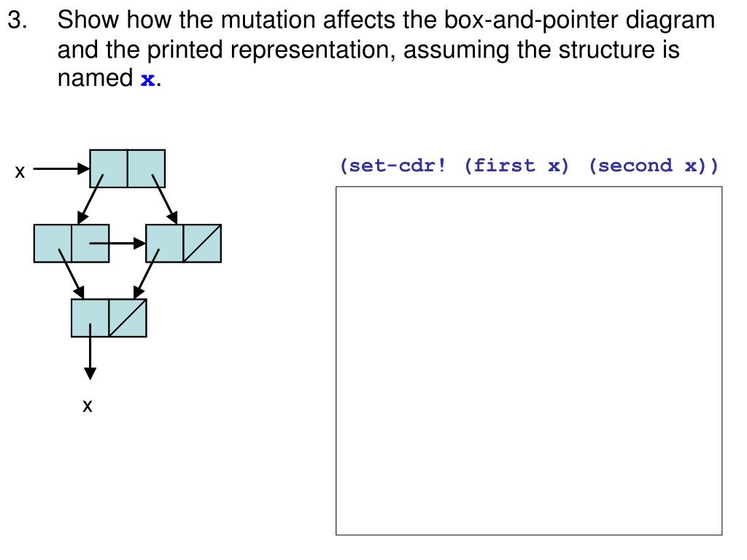The image size is (747, 560).
Task: Click the (second x)) code expression
Action: click(x=653, y=166)
